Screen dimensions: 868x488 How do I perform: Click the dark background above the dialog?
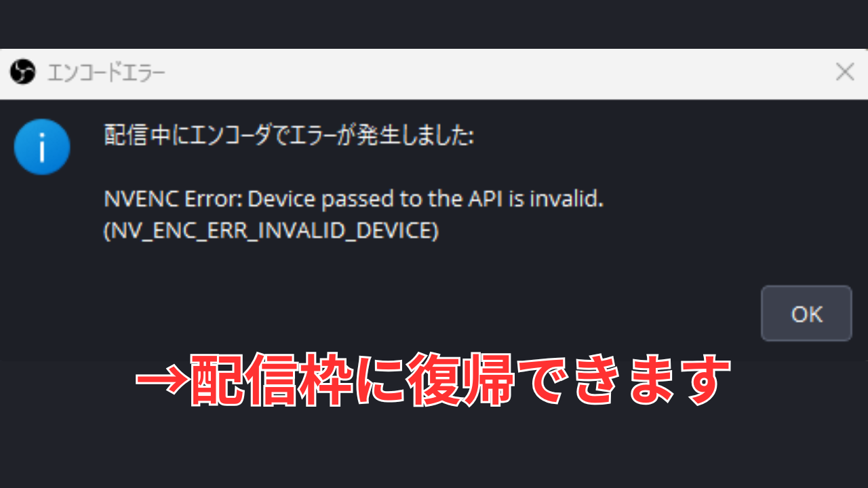tap(434, 24)
